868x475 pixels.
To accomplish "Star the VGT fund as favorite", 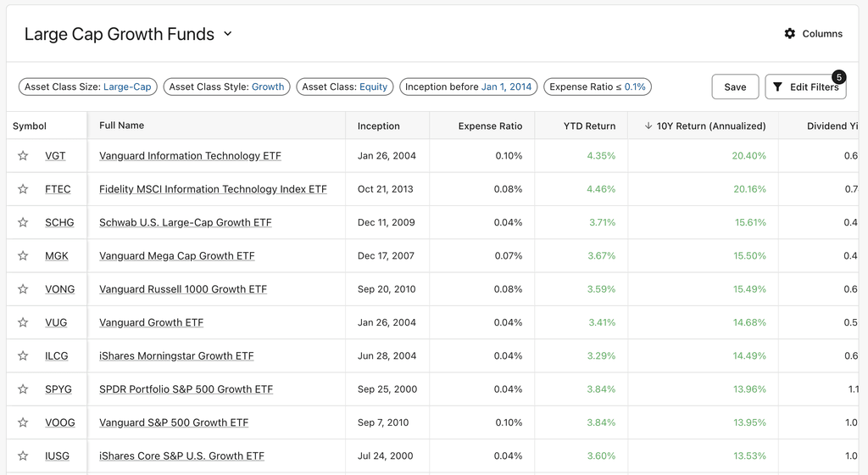I will tap(23, 156).
